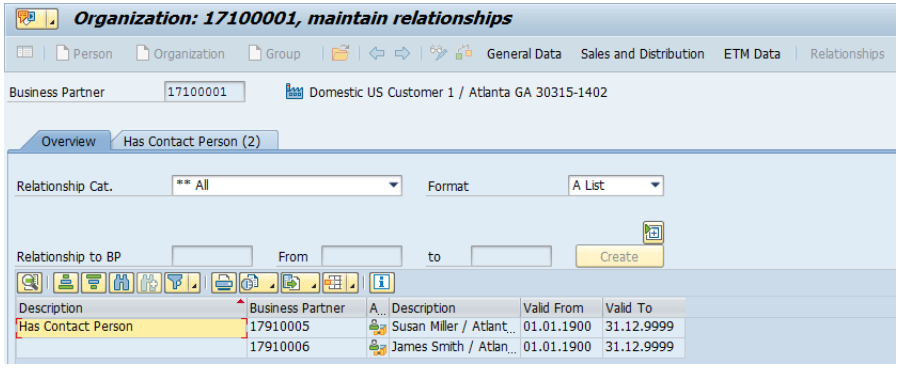This screenshot has height=368, width=898.
Task: Click the Valid From column header
Action: pos(561,308)
